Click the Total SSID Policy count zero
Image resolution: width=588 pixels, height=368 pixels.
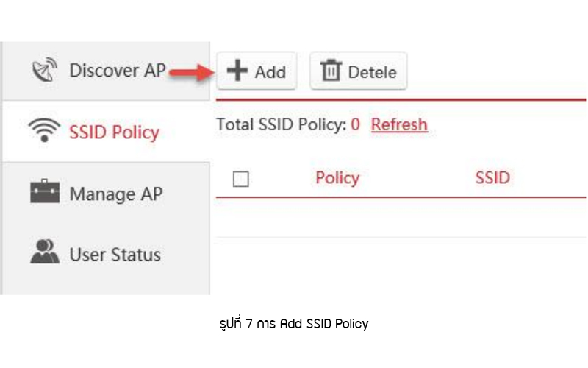[x=355, y=124]
